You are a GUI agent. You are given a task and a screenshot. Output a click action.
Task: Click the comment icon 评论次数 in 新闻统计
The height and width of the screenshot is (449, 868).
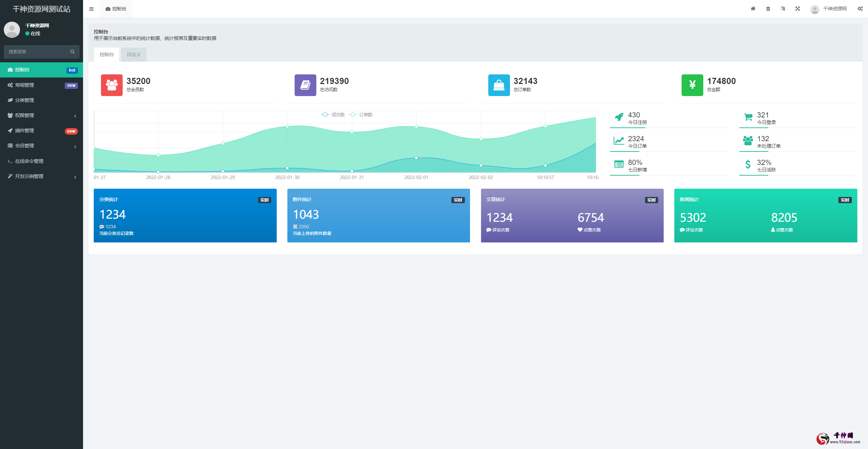pos(682,230)
